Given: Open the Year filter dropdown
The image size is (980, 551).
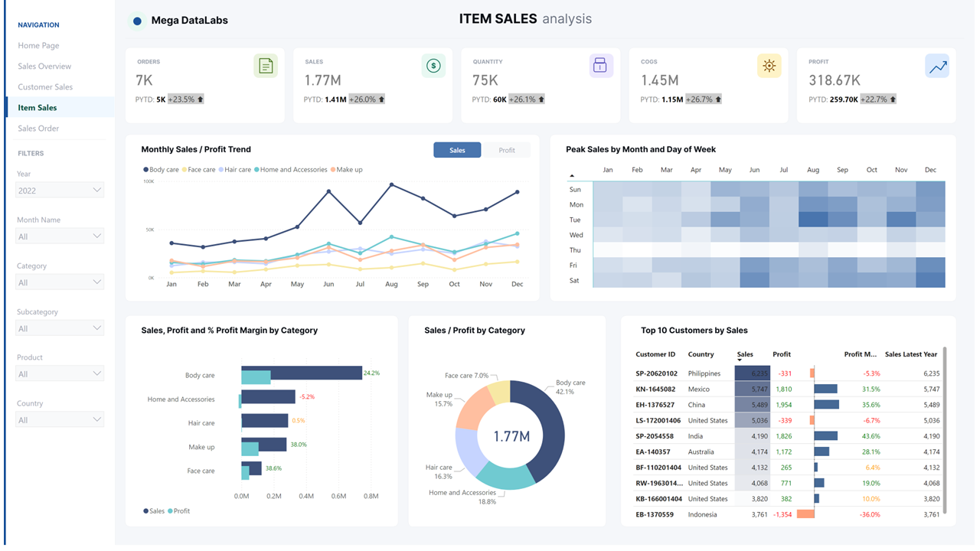Looking at the screenshot, I should point(60,190).
